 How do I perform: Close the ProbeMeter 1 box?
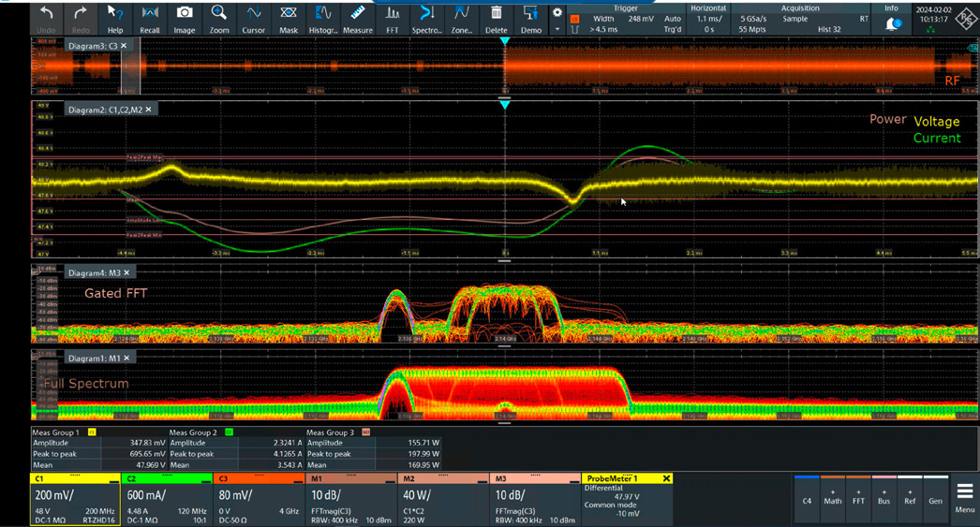tap(666, 478)
